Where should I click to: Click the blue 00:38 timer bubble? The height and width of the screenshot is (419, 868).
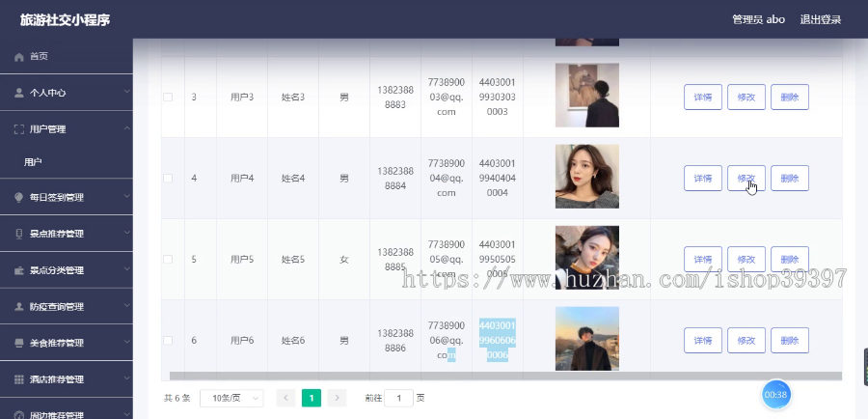775,395
